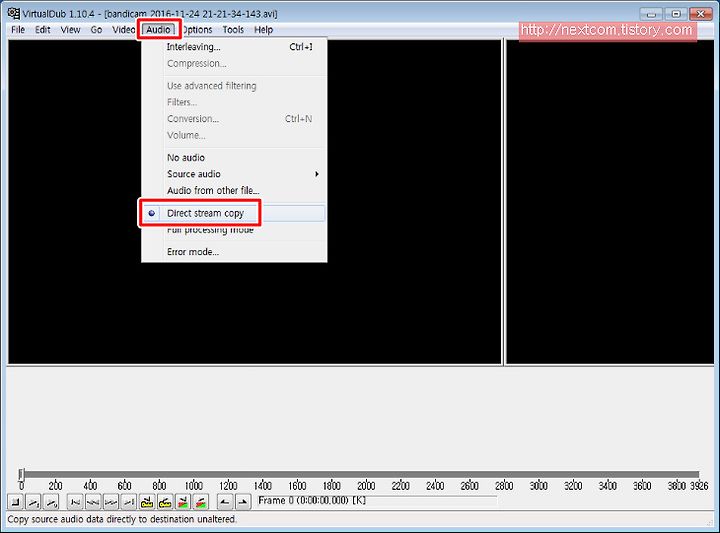Open the Tools menu
The image size is (720, 533).
point(233,30)
